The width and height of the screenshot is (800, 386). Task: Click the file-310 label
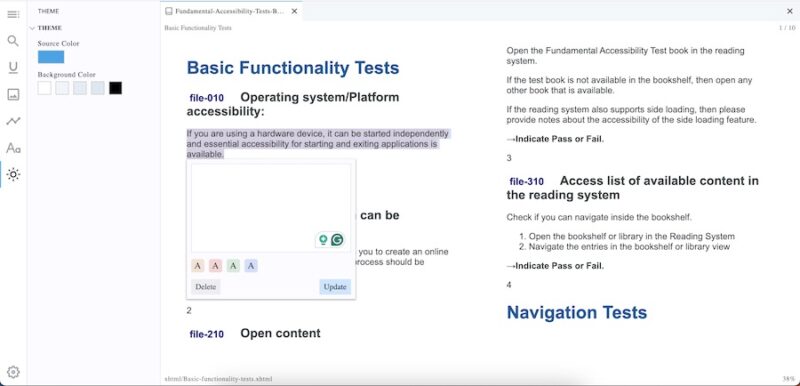tap(527, 182)
